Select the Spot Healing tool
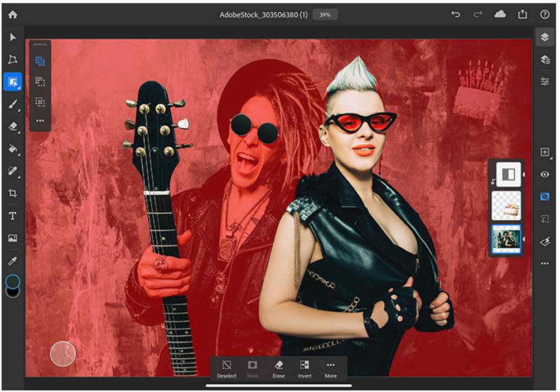The image size is (560, 392). pos(13,171)
